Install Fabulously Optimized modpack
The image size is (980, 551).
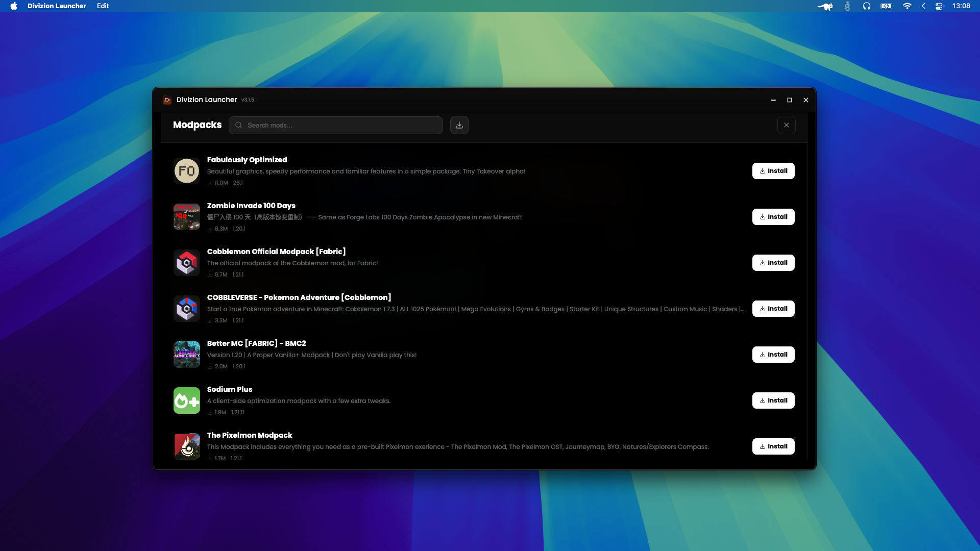coord(773,171)
